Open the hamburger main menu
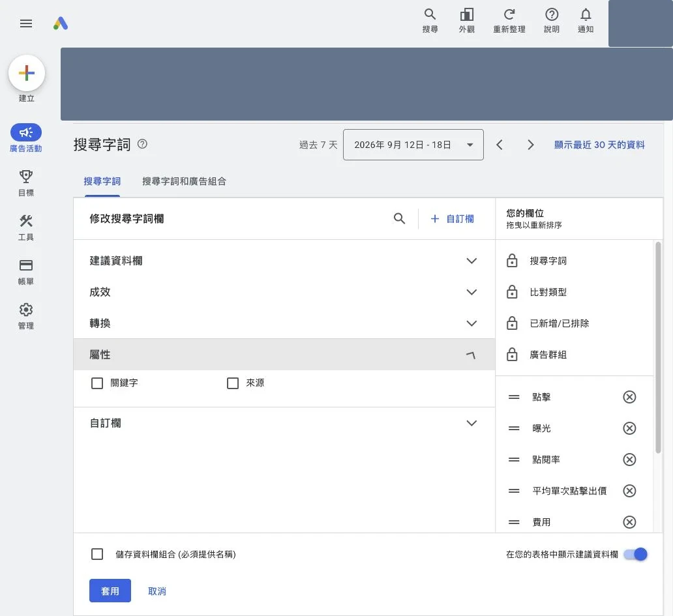This screenshot has height=616, width=673. pyautogui.click(x=25, y=23)
